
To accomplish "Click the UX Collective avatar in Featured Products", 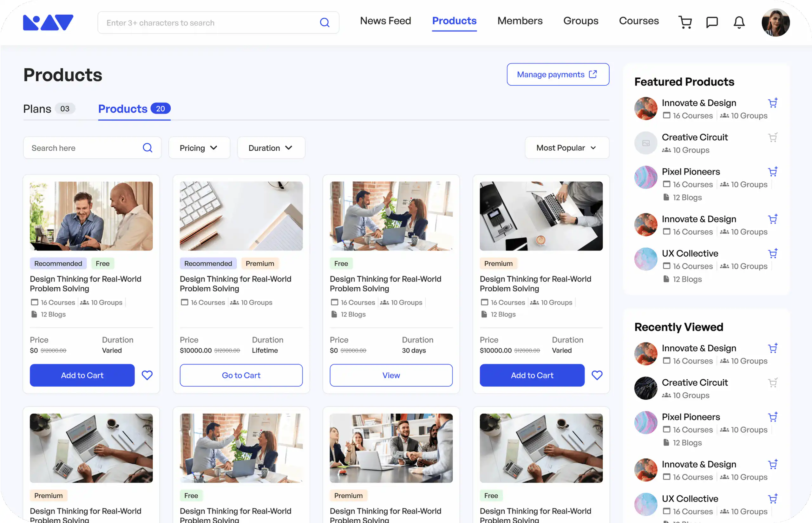I will (645, 259).
